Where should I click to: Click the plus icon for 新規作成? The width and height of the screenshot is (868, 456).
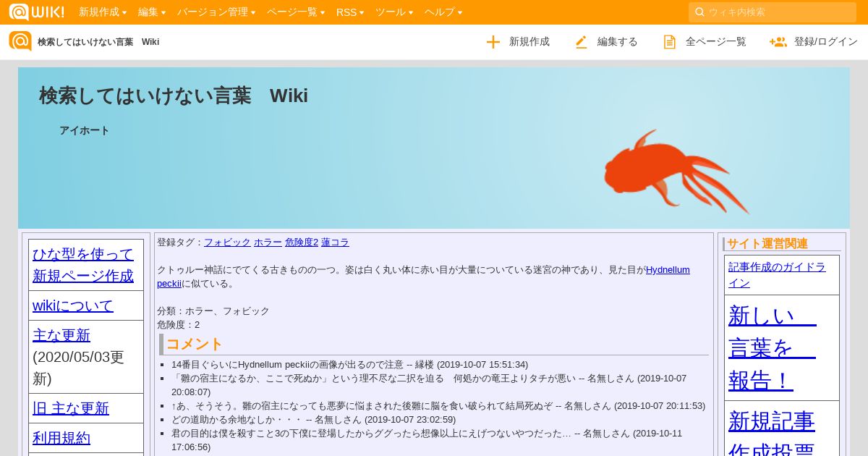[x=493, y=42]
